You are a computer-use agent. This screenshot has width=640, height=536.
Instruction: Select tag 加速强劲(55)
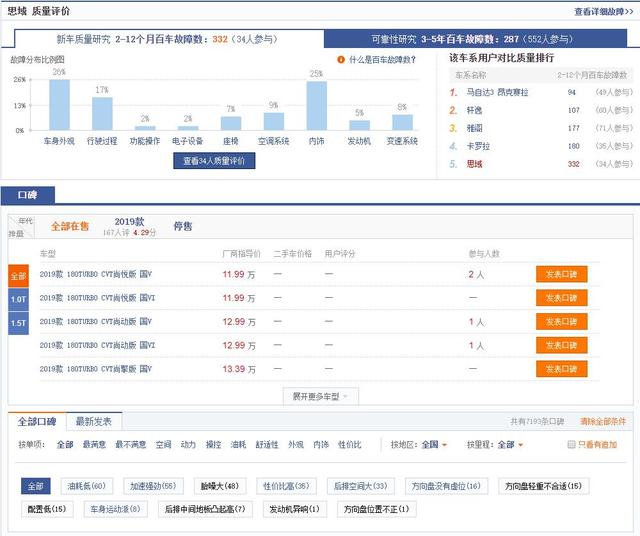(153, 486)
